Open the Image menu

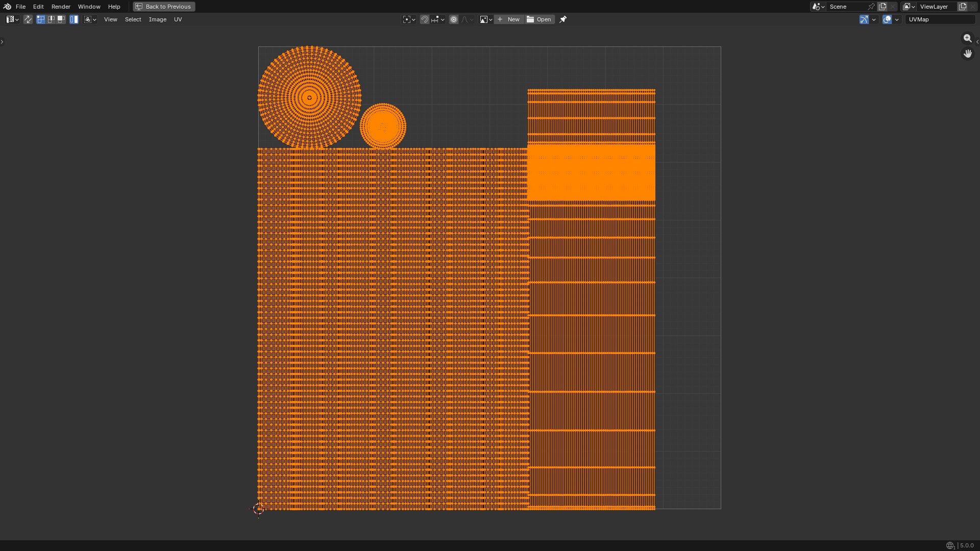(x=157, y=19)
